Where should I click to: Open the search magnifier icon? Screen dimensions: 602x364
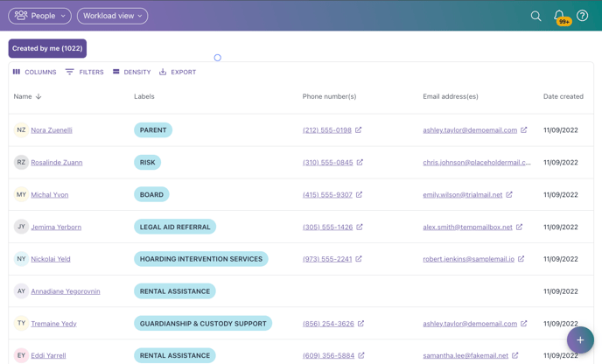coord(535,16)
